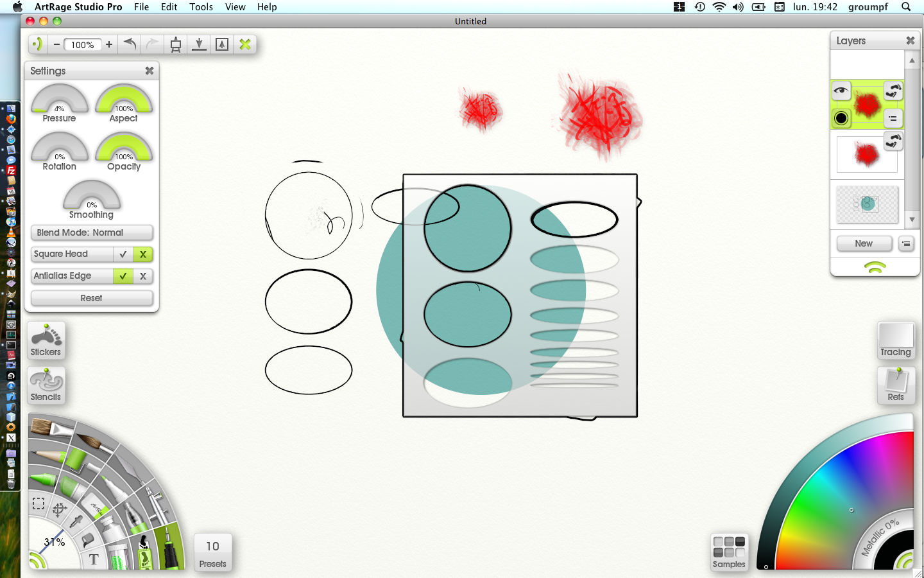Click the Pressure 4% dial

coord(60,100)
